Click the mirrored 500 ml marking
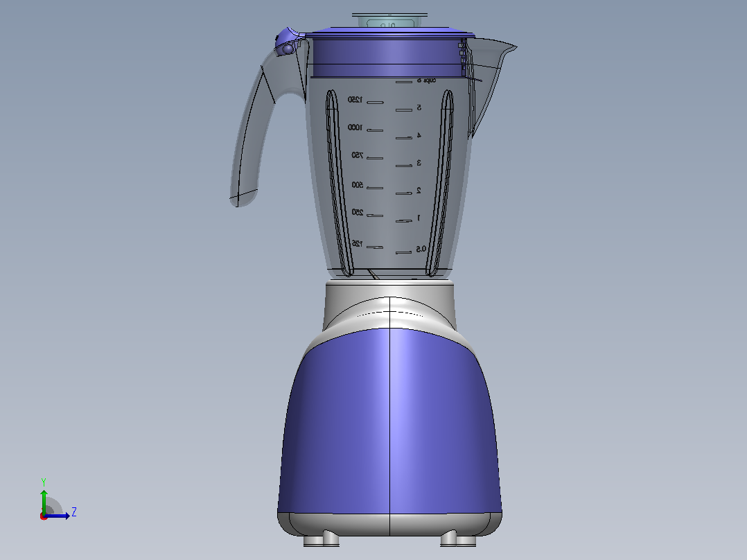747x560 pixels. coord(358,185)
